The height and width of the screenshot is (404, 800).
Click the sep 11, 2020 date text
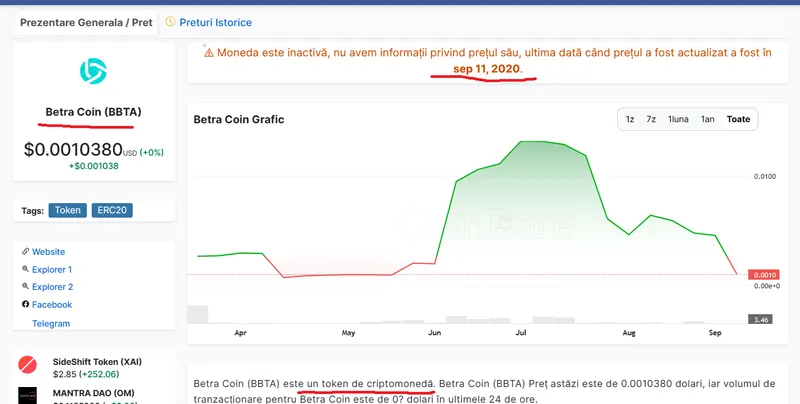pos(487,68)
